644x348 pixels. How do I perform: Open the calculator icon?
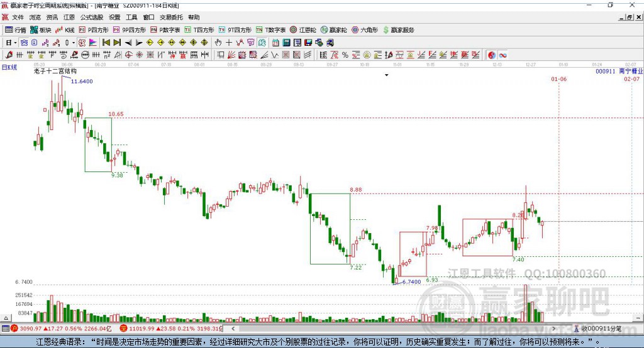click(x=287, y=43)
